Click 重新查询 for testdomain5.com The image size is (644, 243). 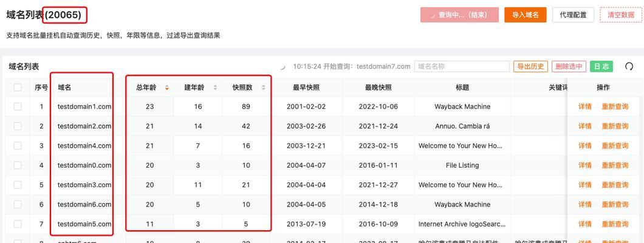(x=615, y=225)
